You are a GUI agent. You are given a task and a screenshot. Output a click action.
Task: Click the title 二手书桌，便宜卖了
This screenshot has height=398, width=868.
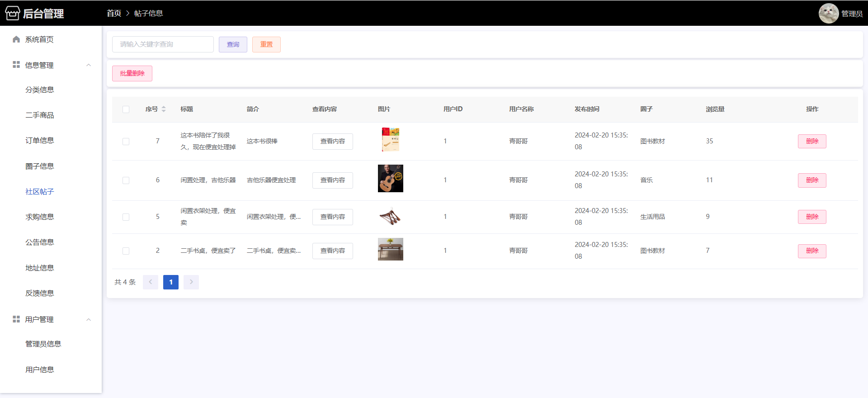pos(208,251)
